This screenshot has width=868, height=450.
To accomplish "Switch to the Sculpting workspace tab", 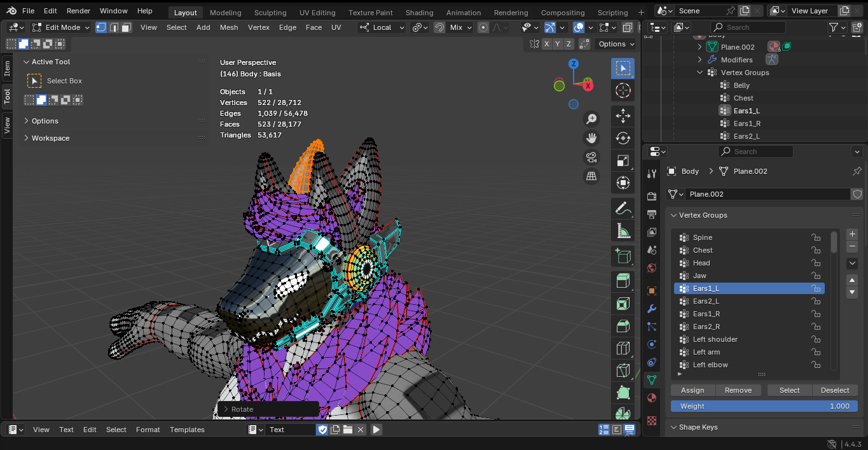I will (x=270, y=13).
